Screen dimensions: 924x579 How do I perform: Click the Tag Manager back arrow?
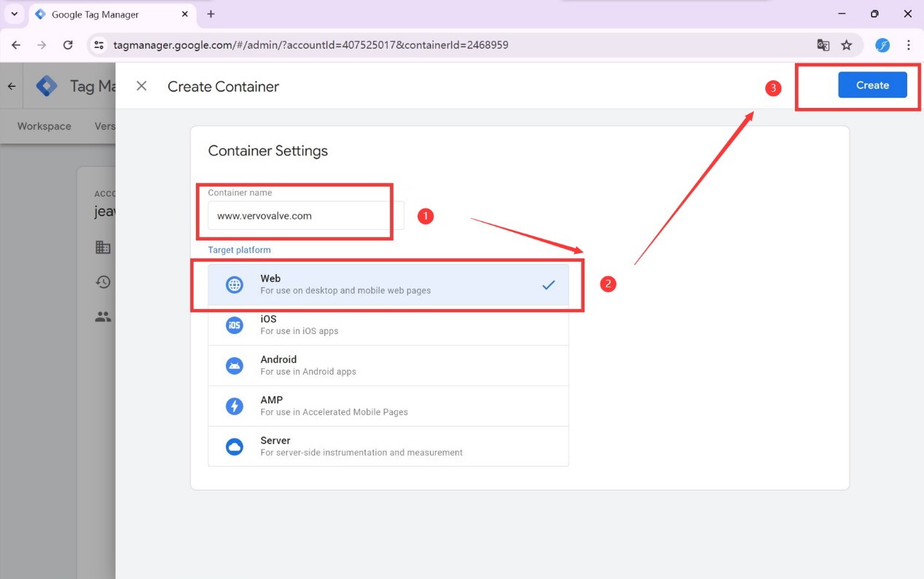(x=12, y=86)
